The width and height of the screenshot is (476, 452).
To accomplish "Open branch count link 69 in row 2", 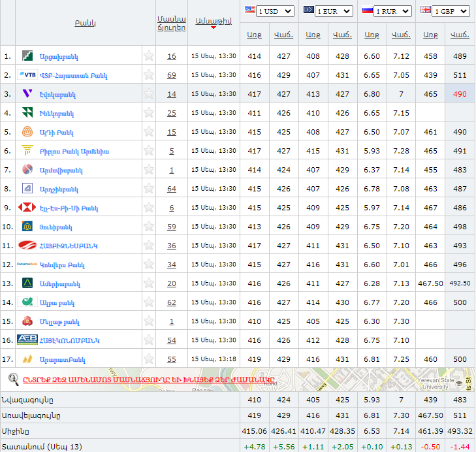I will [x=172, y=75].
